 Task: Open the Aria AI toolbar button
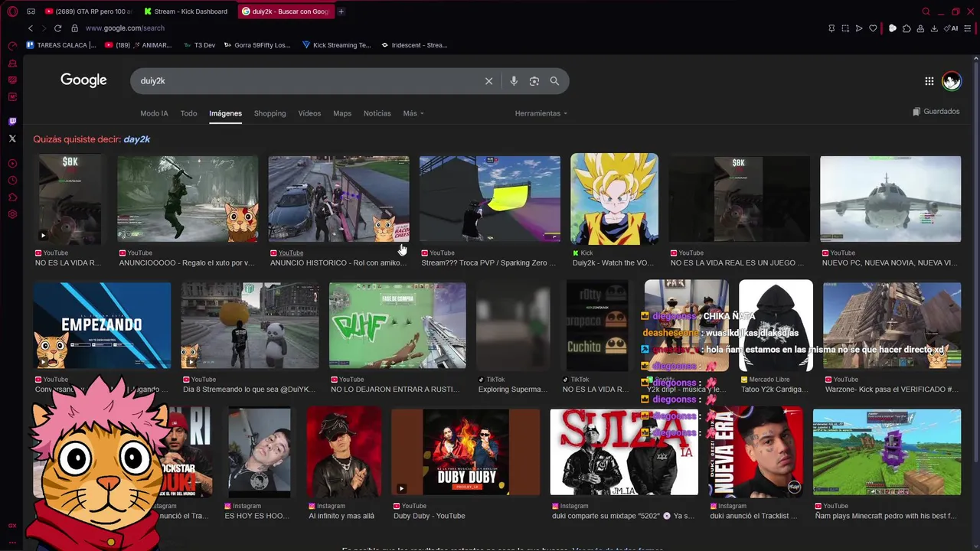pos(952,28)
